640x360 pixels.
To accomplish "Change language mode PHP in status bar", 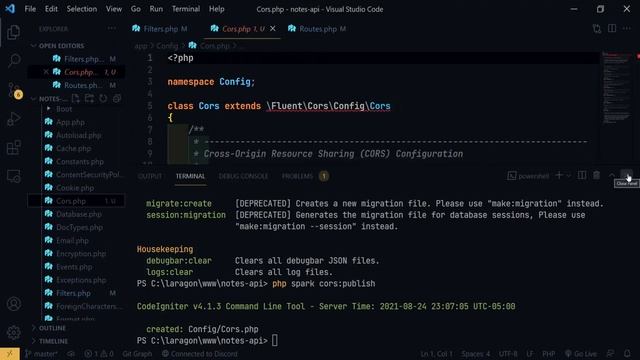I will point(549,354).
